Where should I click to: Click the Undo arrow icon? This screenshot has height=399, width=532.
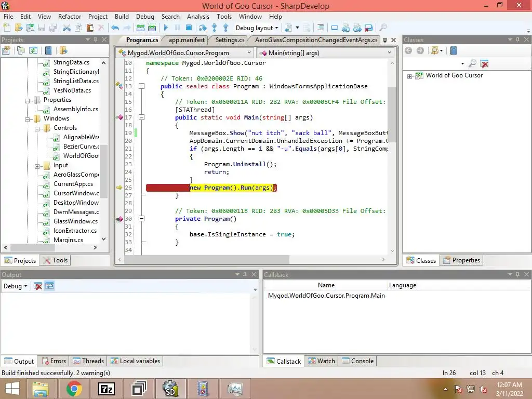(x=115, y=28)
